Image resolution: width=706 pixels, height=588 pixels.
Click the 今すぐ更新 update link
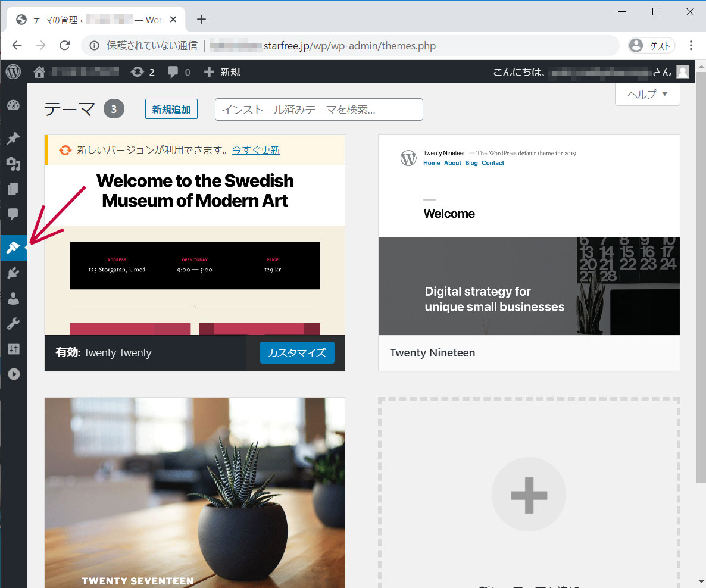[256, 150]
